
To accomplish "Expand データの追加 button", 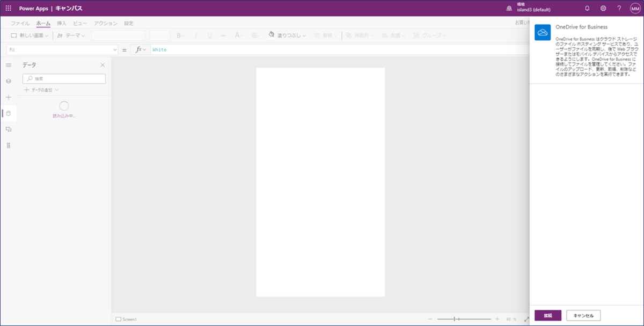I will coord(41,90).
